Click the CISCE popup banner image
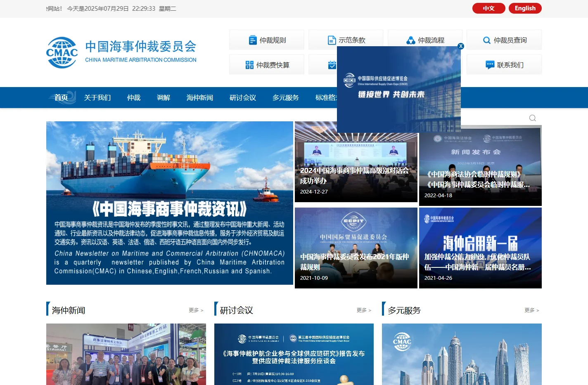Screen dimensions: 588x385 coord(399,89)
